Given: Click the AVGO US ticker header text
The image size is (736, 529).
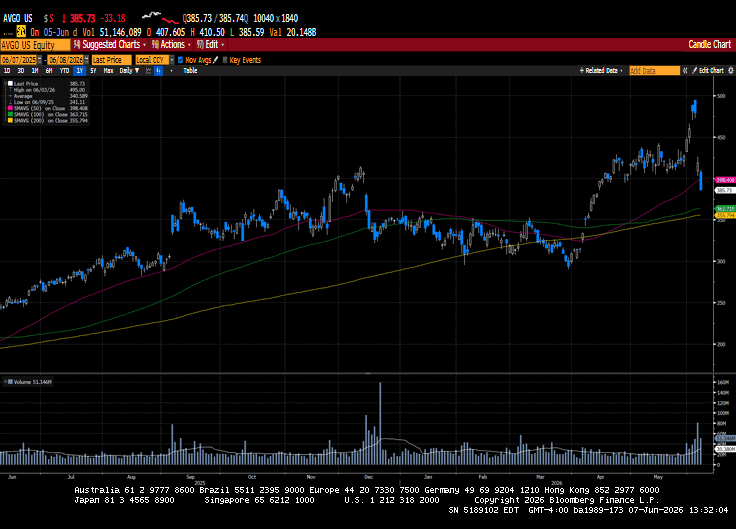Looking at the screenshot, I should tap(17, 18).
